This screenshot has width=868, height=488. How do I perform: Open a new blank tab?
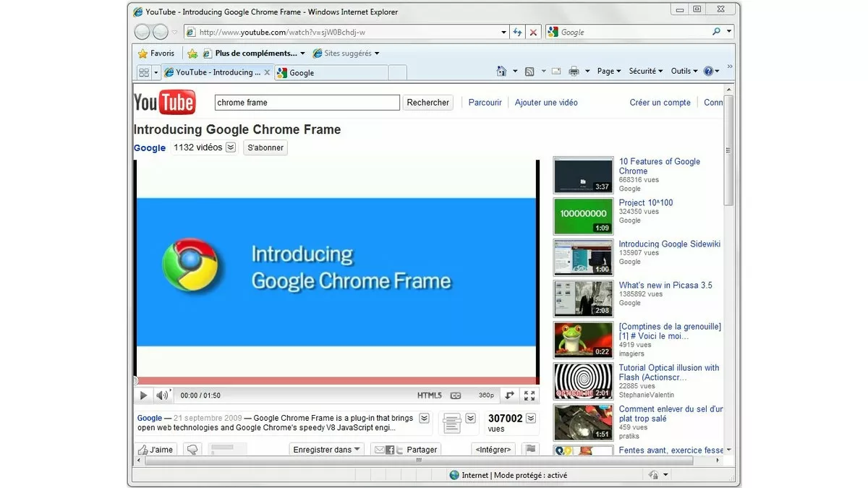pos(397,72)
